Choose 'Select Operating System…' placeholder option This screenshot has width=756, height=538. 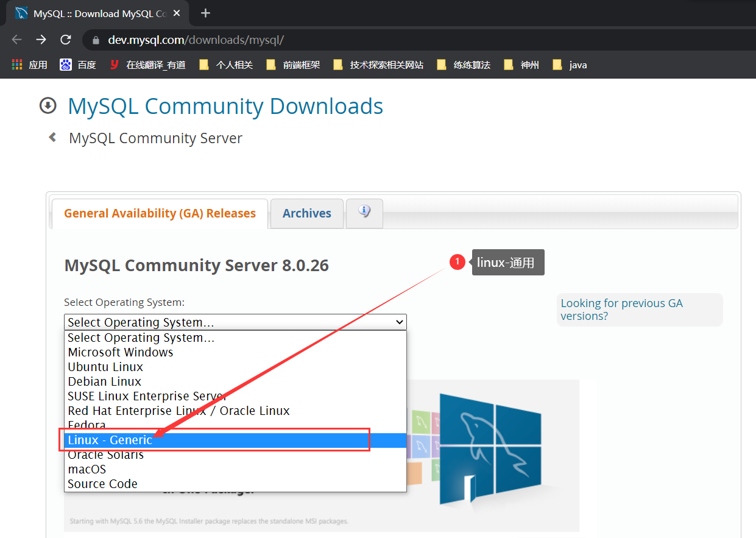pos(235,338)
